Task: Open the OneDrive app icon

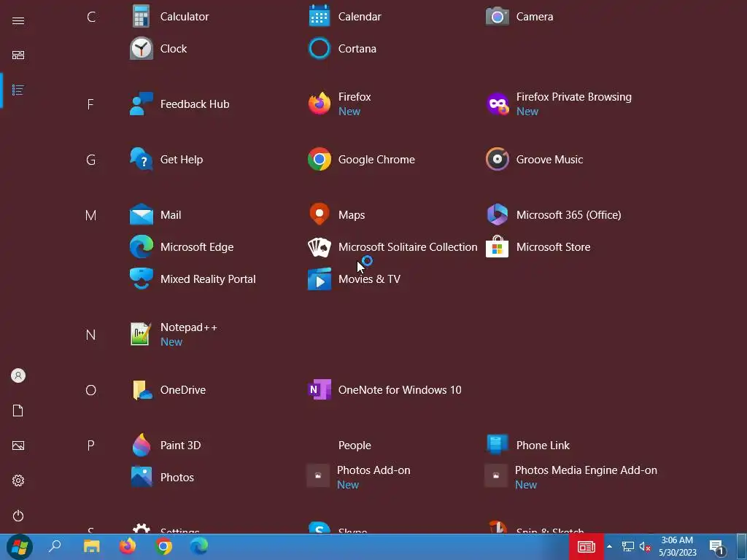Action: pos(141,389)
